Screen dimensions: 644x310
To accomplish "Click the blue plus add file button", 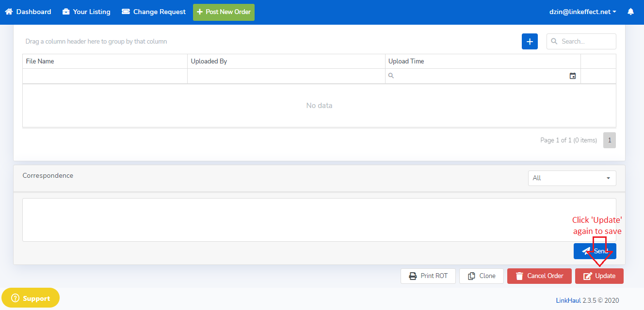I will click(x=530, y=42).
